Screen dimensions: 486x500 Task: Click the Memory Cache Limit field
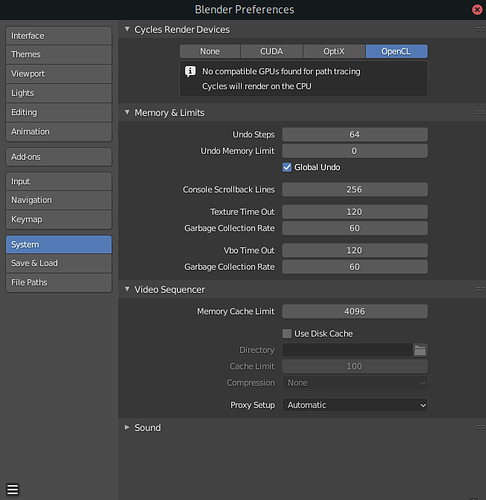[x=355, y=311]
